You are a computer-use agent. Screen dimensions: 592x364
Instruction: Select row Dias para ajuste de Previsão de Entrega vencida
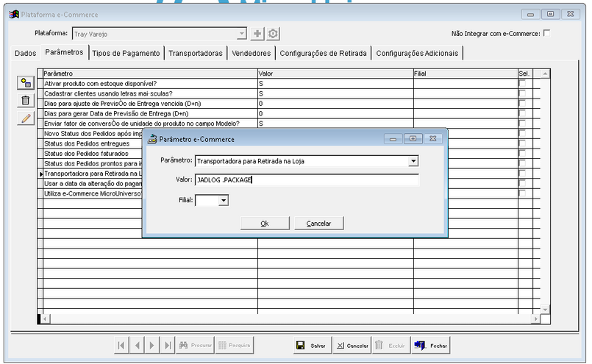[x=288, y=104]
